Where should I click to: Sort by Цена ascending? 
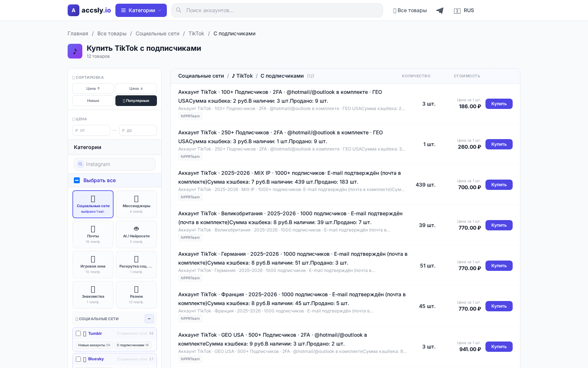coord(93,88)
